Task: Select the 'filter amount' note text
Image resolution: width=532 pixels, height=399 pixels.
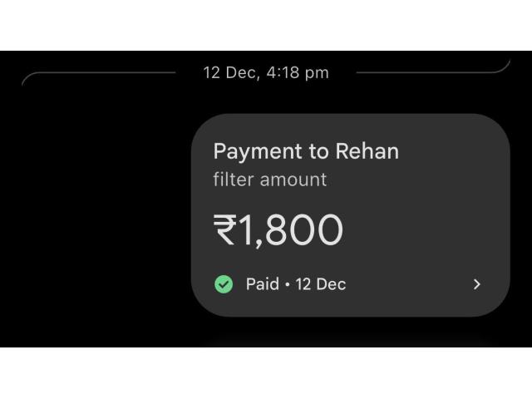Action: (270, 180)
